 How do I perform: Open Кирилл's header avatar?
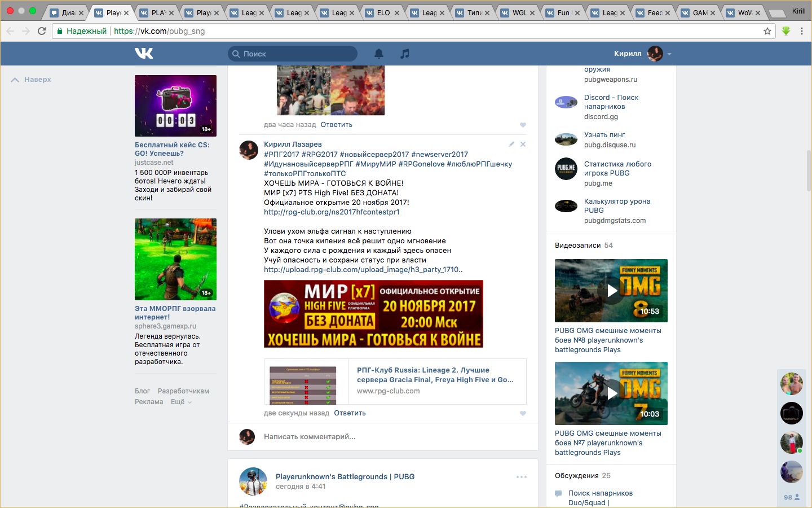pyautogui.click(x=655, y=54)
